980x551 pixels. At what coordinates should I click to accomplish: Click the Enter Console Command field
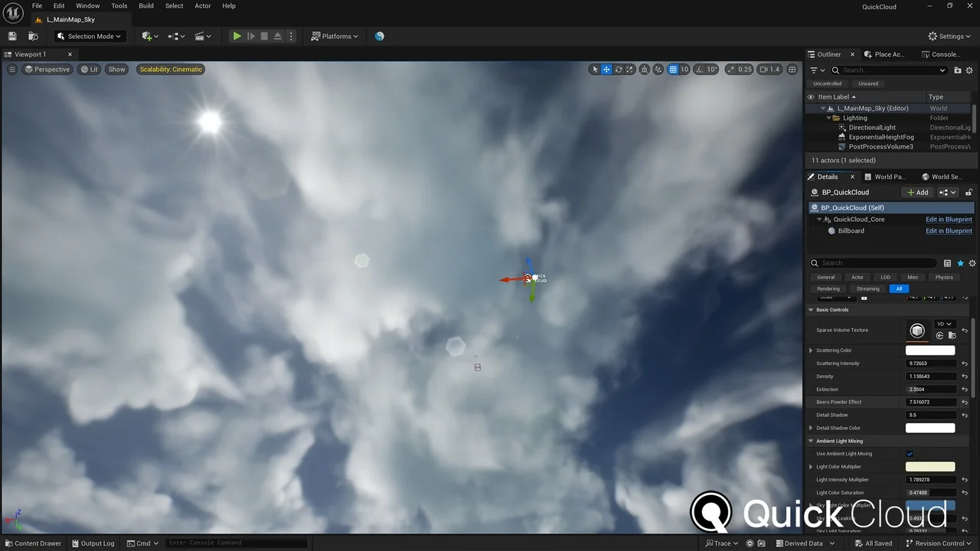point(230,543)
